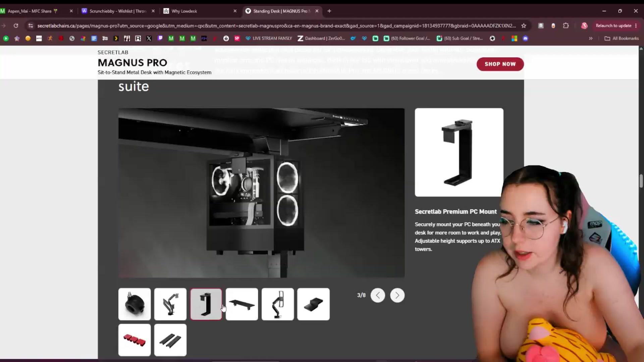The width and height of the screenshot is (644, 362).
Task: Switch to the Scrunchiebby Wishlist Throne tab
Action: coord(118,11)
